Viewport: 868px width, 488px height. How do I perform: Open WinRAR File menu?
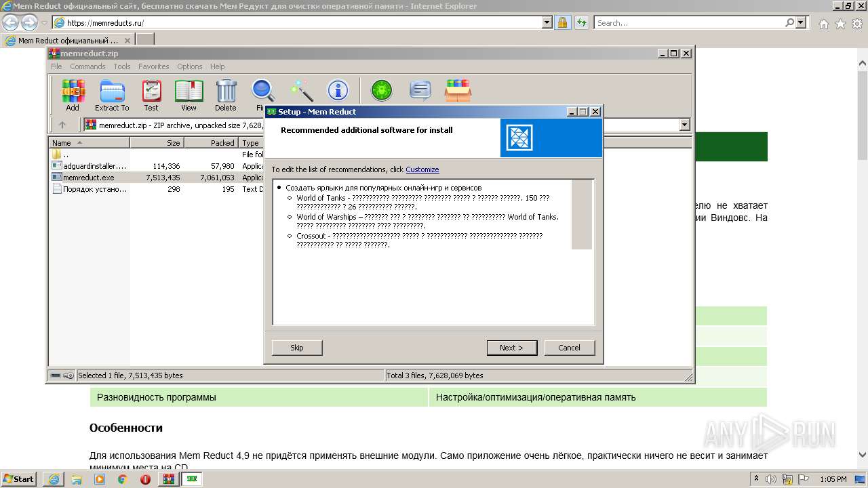tap(56, 66)
